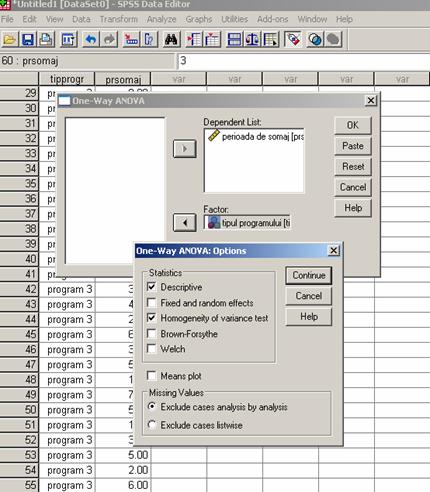Screen dimensions: 430x492
Task: Click the greyed Show All Variables icon
Action: [333, 40]
